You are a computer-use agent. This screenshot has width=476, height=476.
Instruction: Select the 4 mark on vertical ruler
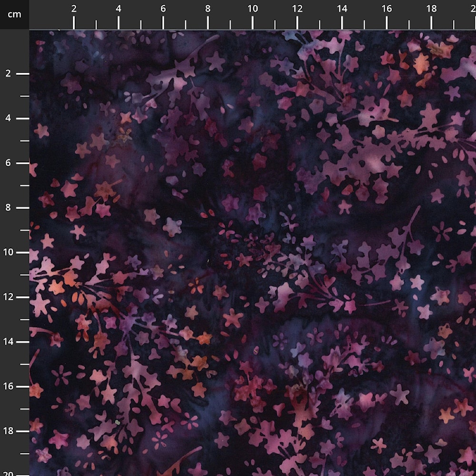pyautogui.click(x=8, y=119)
